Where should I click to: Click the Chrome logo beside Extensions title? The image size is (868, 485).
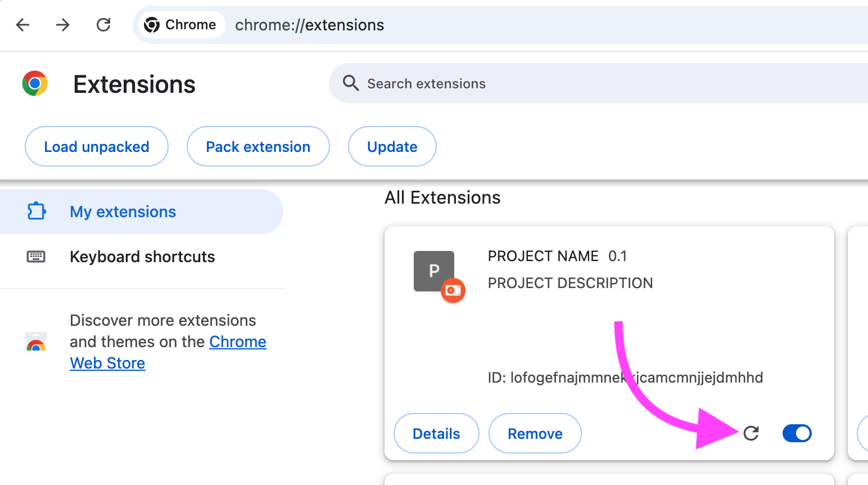[x=35, y=84]
